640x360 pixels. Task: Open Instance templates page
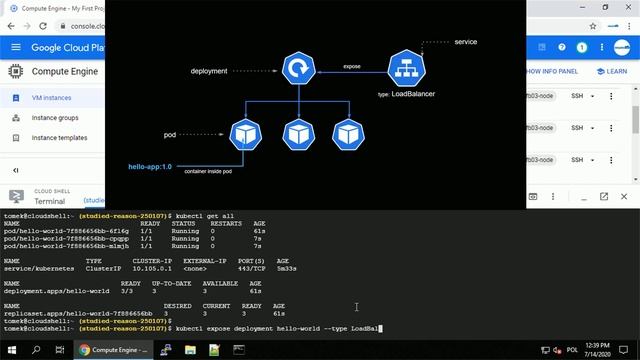(60, 138)
